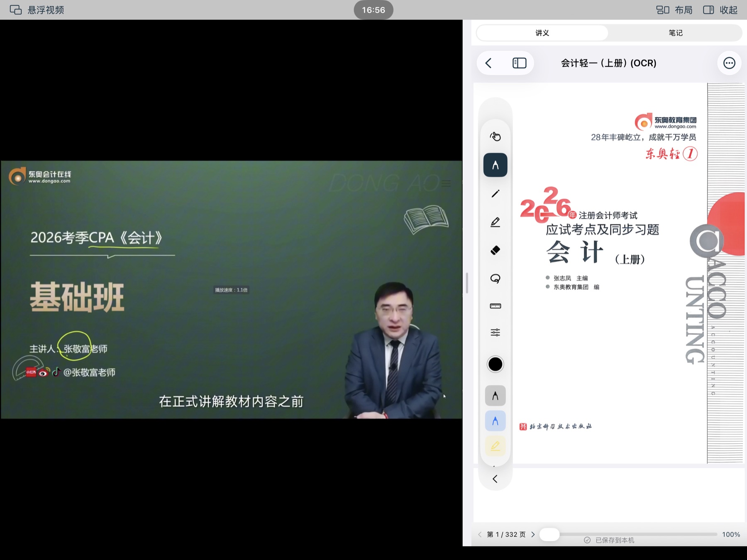Click the document title 会计轻一（上册）(OCR)
This screenshot has height=560, width=747.
point(608,63)
